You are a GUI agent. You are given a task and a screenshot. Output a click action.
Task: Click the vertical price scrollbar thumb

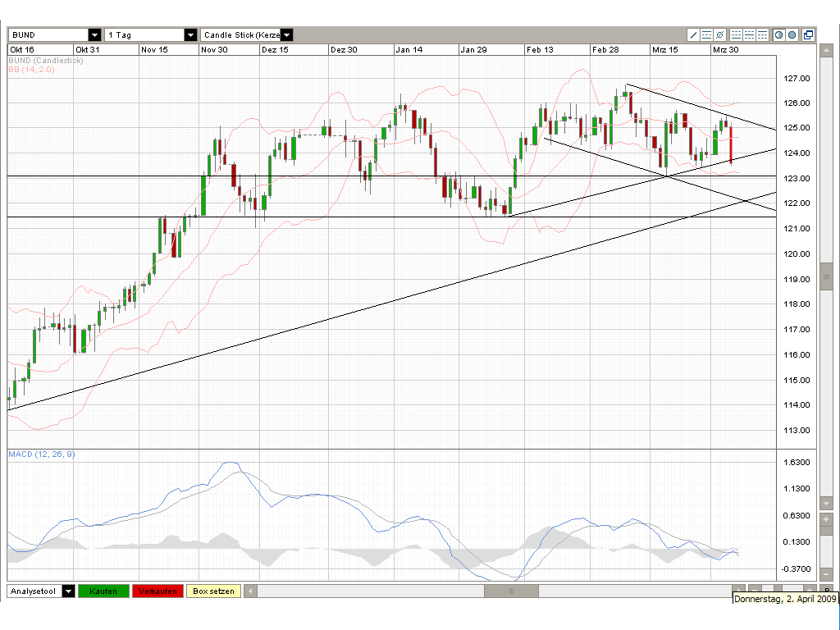(x=826, y=276)
